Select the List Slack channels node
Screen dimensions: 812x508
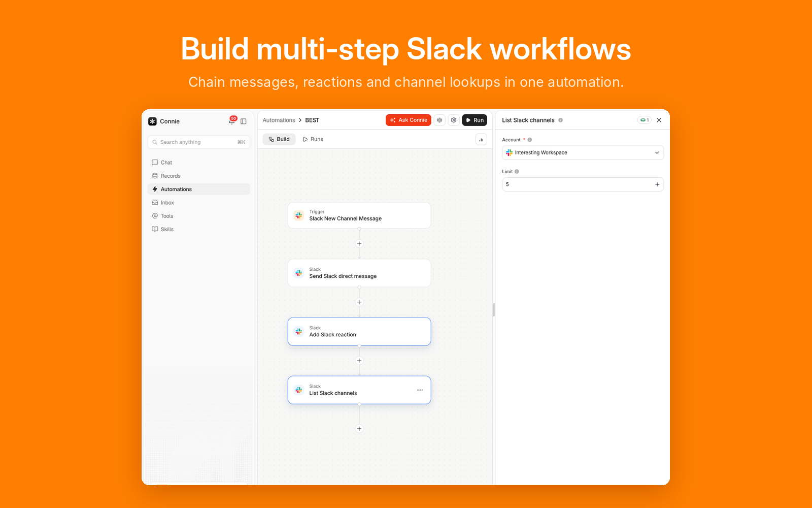[x=359, y=390]
